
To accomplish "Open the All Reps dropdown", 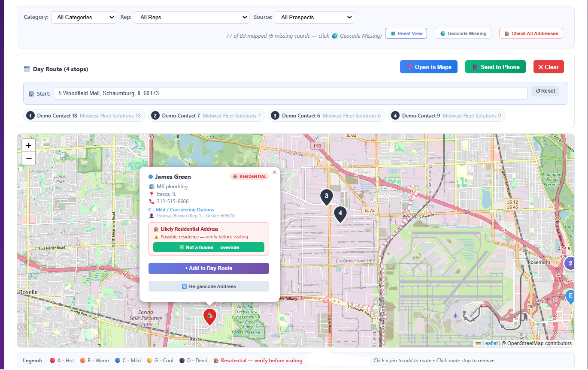I will (x=191, y=17).
